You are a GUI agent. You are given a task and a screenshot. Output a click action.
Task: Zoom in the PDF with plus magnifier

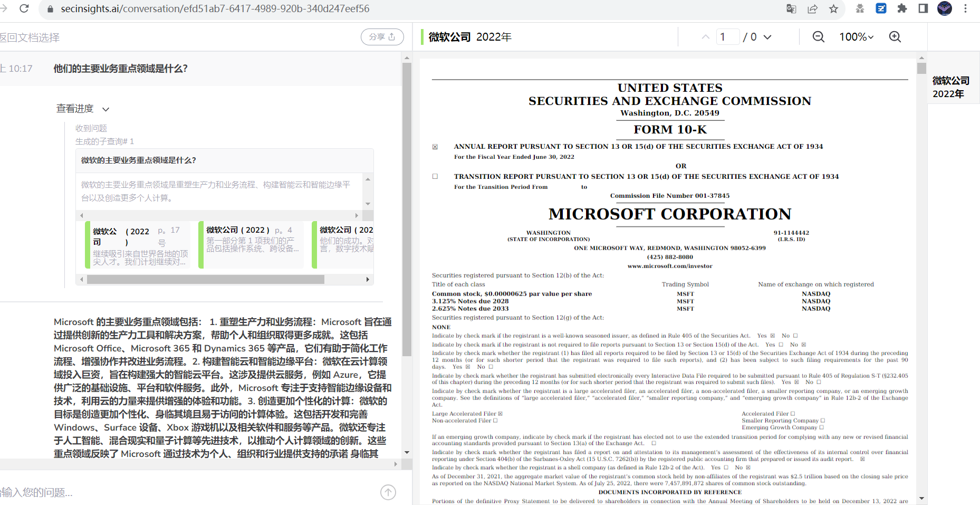coord(895,37)
